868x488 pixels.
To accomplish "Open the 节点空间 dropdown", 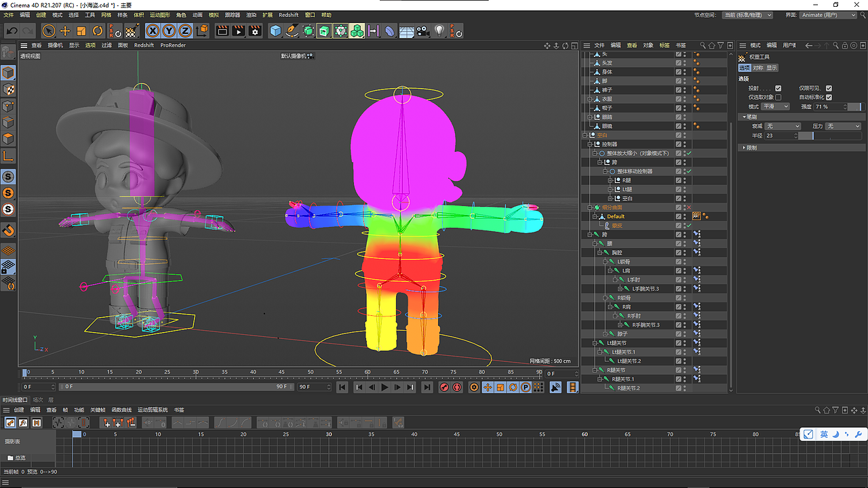I will (x=747, y=15).
